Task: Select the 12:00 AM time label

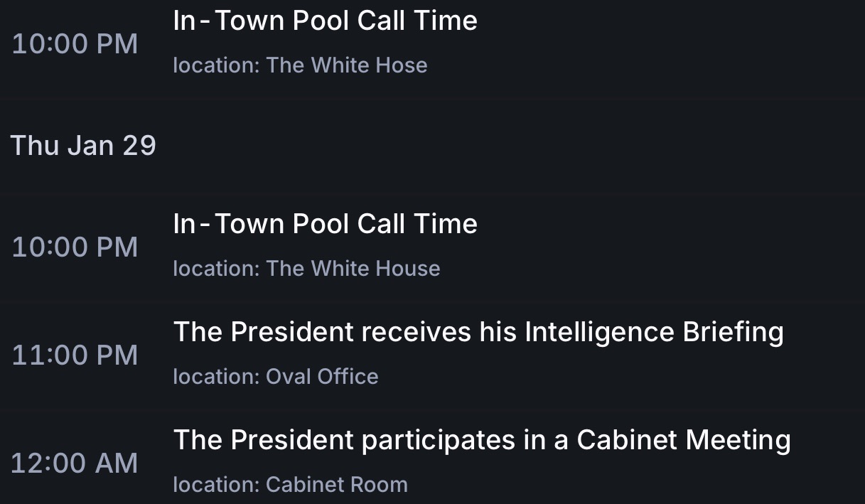Action: coord(75,463)
